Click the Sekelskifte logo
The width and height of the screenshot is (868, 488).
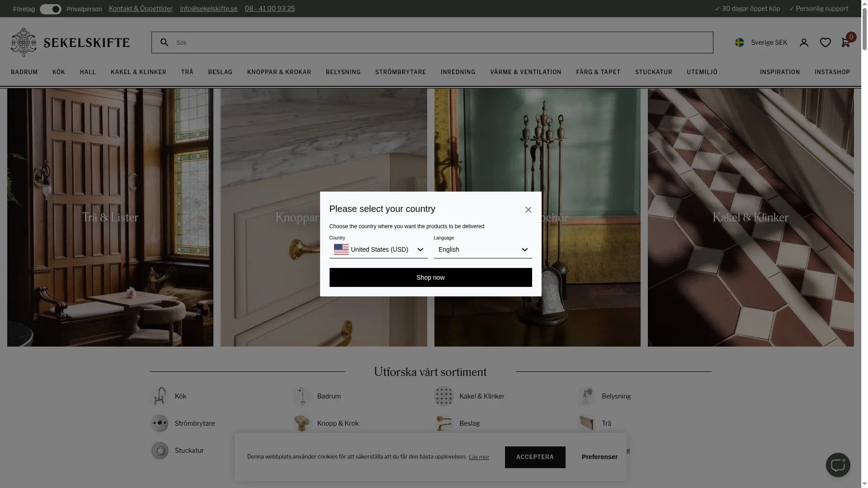[x=70, y=42]
